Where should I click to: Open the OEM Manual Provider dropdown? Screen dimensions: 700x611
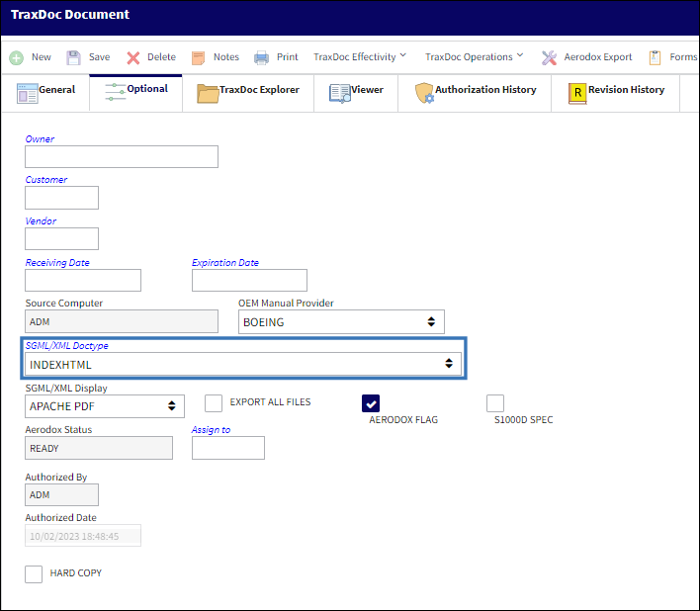coord(341,321)
